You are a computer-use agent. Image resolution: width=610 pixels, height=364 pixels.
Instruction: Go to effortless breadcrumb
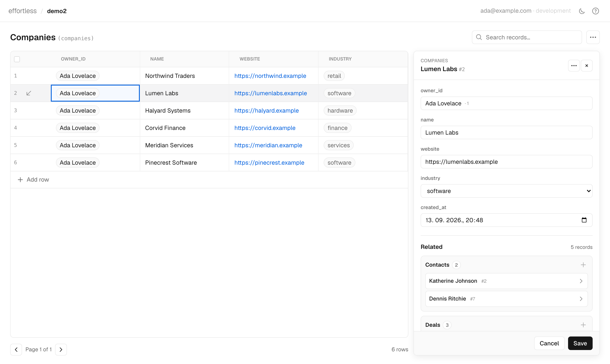click(x=23, y=11)
